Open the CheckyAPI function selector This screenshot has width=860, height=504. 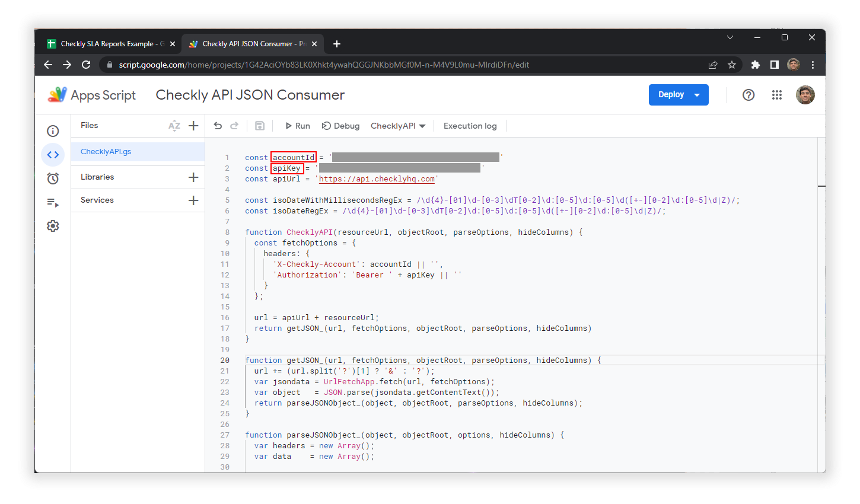(397, 125)
